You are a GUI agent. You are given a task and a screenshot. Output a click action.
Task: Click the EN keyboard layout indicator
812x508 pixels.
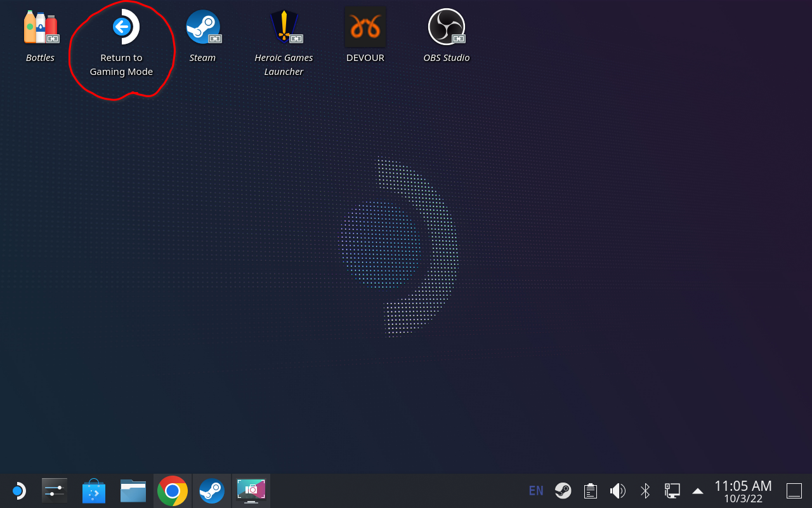(536, 491)
